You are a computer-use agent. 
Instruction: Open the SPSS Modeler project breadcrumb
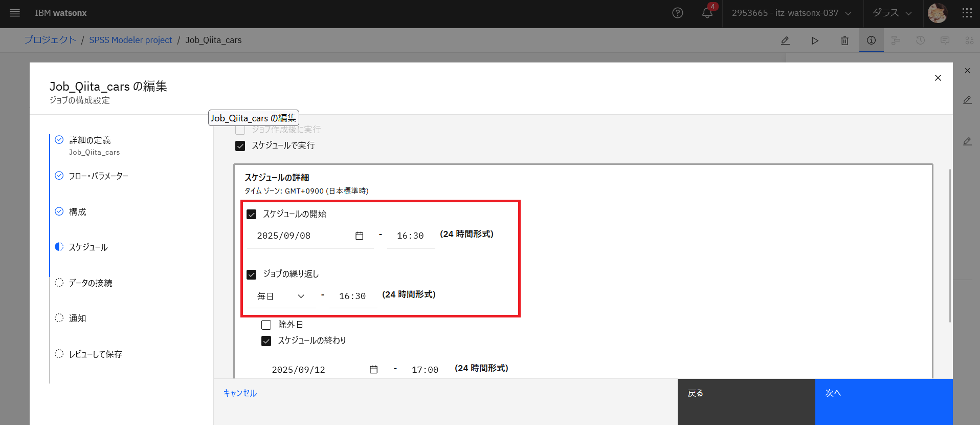click(130, 40)
